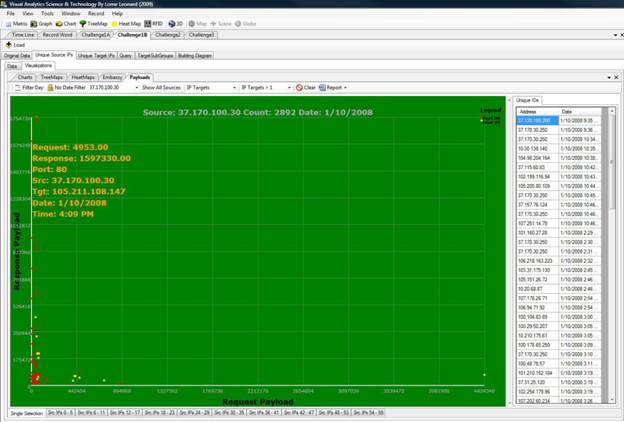
Task: Click the list scroll-down arrow
Action: coord(612,400)
